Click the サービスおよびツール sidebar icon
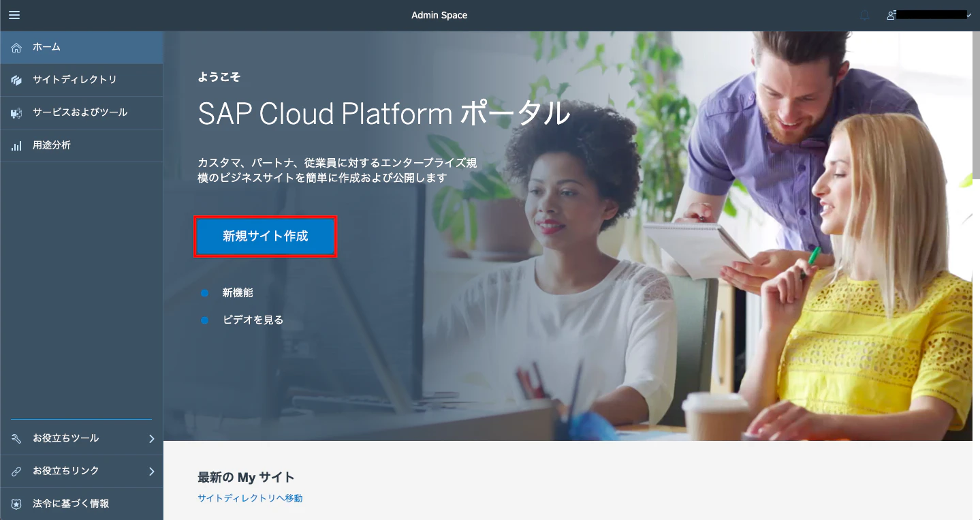 click(x=17, y=113)
